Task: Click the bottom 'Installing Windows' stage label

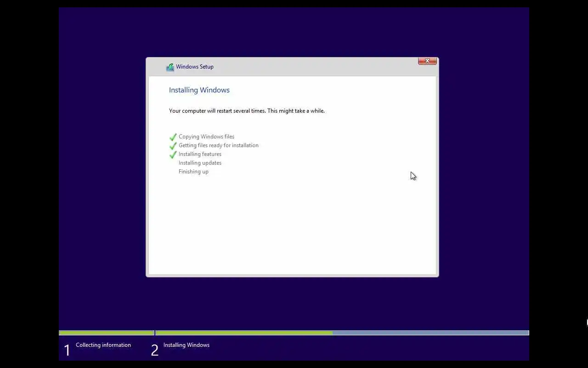Action: click(x=187, y=345)
